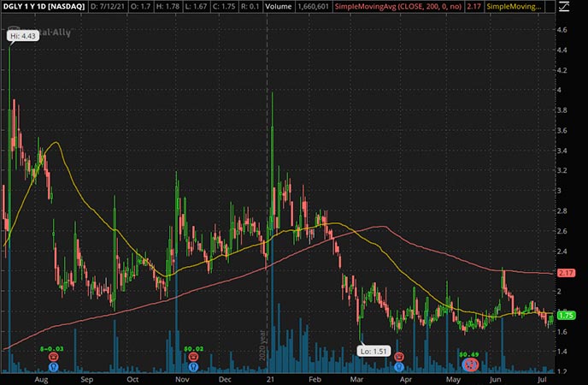The image size is (588, 385).
Task: Select the red earnings icon before April
Action: point(399,358)
